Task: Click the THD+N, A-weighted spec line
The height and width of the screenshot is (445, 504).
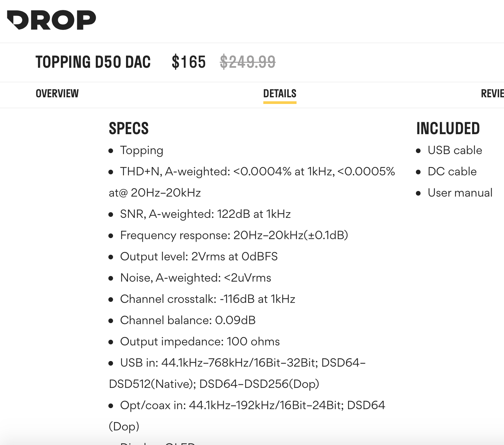Action: pyautogui.click(x=252, y=182)
